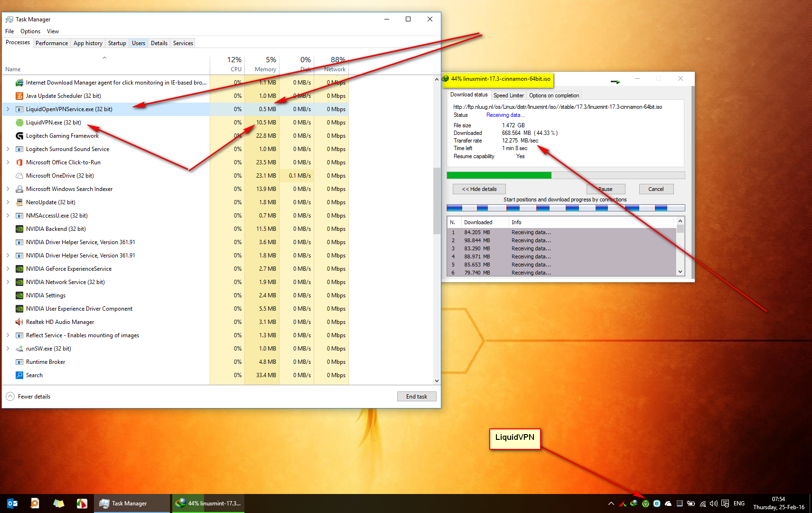Click the Microsoft OneDrive cloud process icon

[19, 176]
